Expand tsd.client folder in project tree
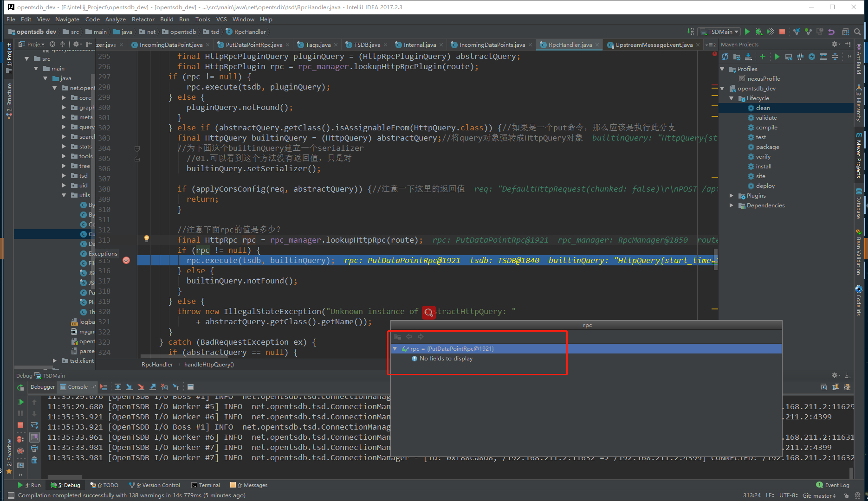Image resolution: width=868 pixels, height=501 pixels. 55,360
